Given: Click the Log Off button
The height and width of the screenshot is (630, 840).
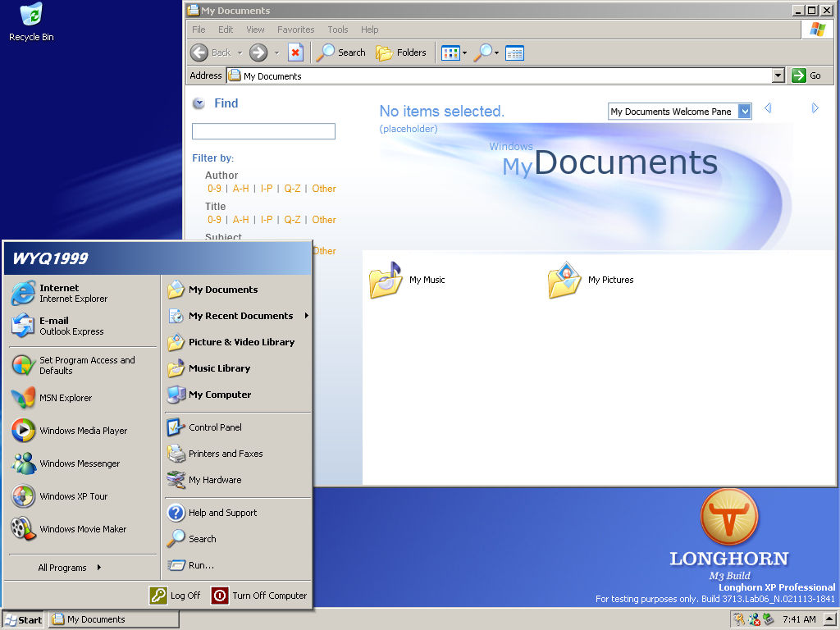Looking at the screenshot, I should [x=175, y=596].
